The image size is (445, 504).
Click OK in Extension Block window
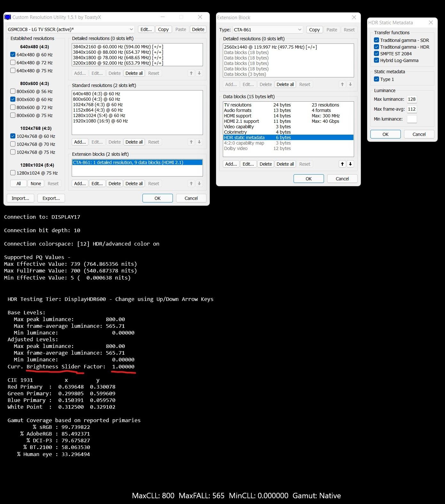(309, 179)
